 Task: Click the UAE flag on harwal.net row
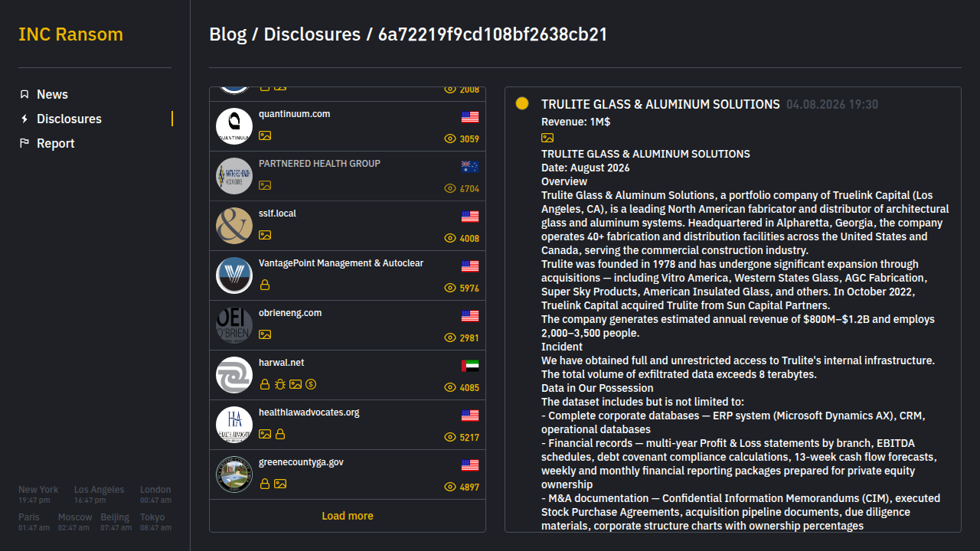(x=470, y=366)
